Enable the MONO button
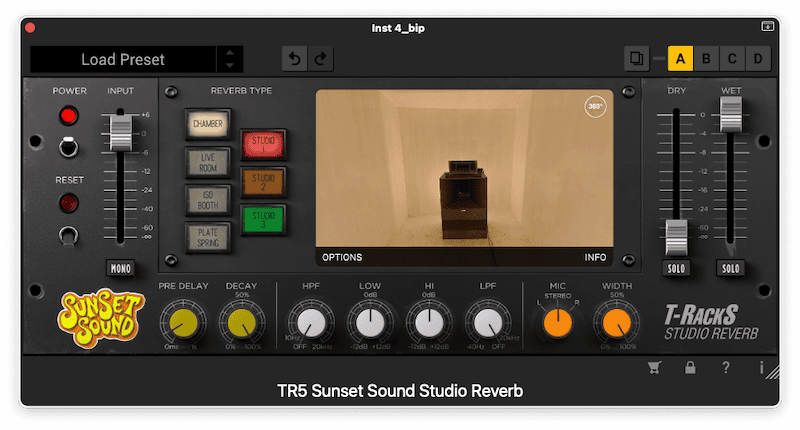800x430 pixels. (x=120, y=268)
